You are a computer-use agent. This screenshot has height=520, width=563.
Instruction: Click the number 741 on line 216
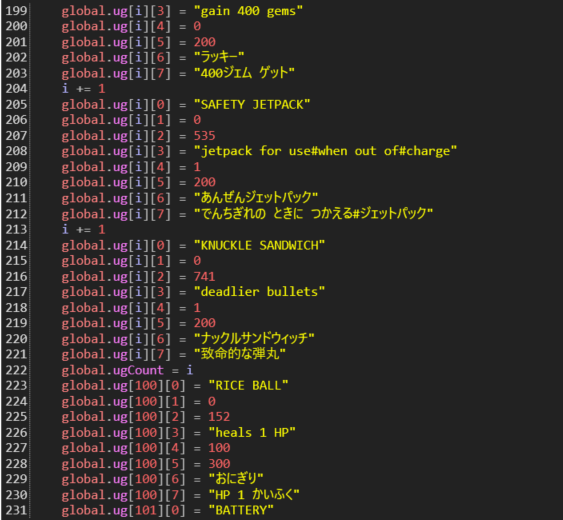click(x=205, y=277)
